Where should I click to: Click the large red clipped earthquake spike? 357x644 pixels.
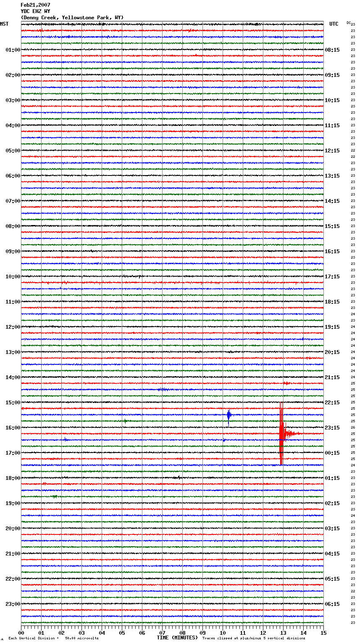point(281,434)
